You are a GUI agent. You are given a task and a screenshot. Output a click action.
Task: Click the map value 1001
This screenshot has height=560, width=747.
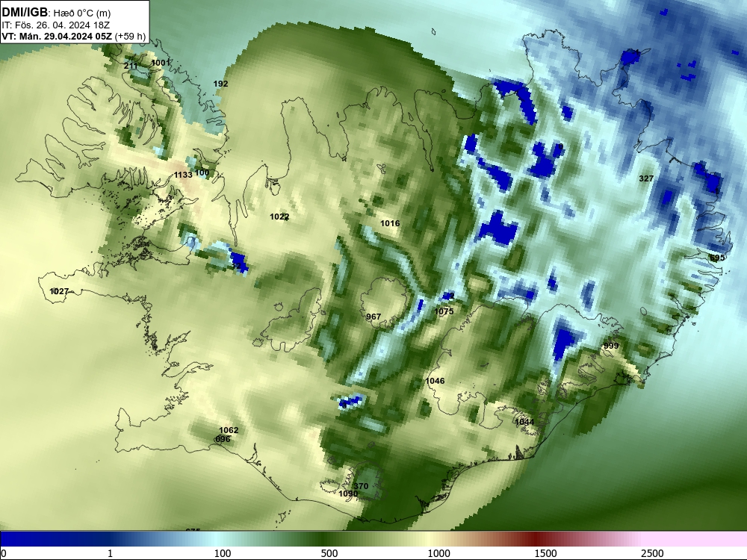160,63
